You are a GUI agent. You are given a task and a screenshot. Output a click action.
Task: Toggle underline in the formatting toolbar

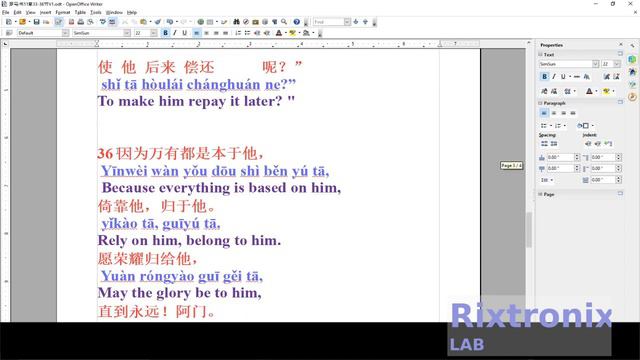(184, 33)
